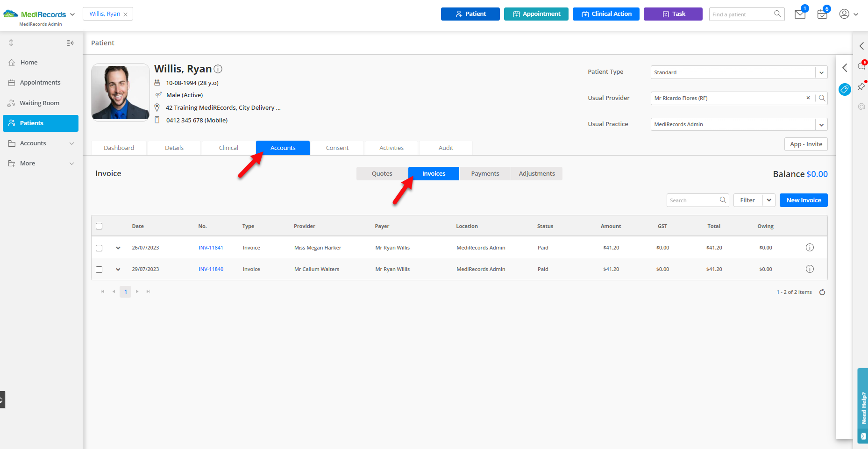Collapse the sidebar menu icon
The width and height of the screenshot is (868, 449).
coord(71,43)
